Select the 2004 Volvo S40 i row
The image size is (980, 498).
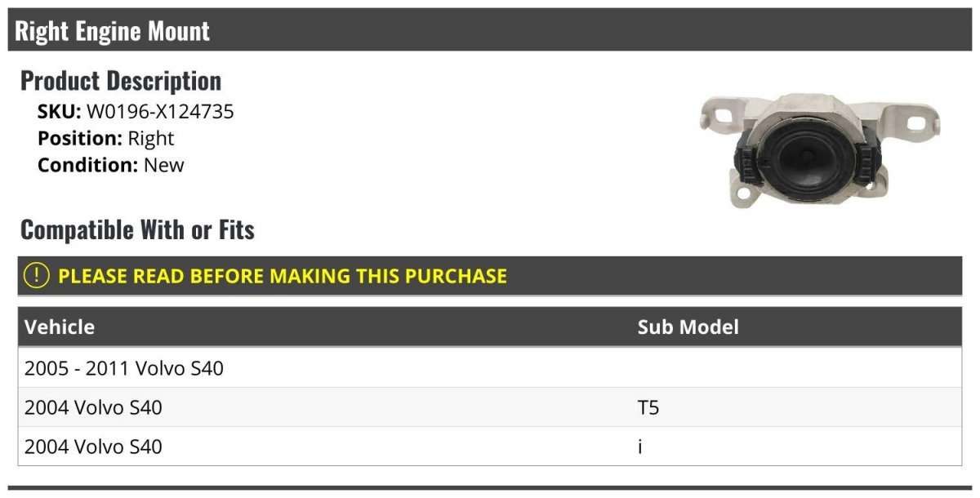[93, 447]
